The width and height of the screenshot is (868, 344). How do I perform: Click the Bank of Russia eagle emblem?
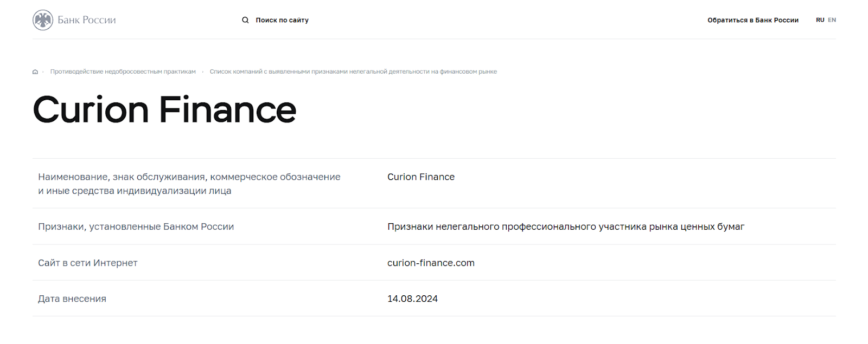[x=43, y=20]
